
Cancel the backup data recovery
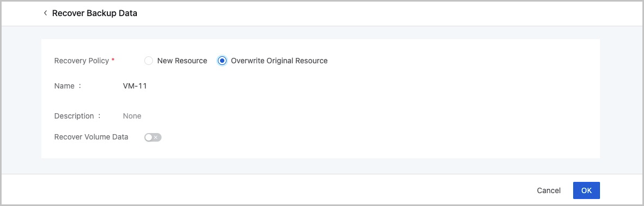[548, 190]
